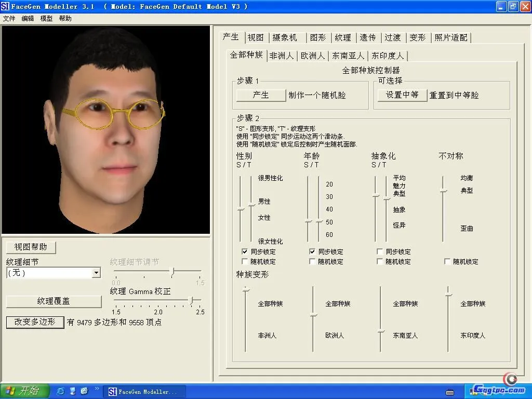
Task: Open the 开始 Start menu
Action: [25, 391]
